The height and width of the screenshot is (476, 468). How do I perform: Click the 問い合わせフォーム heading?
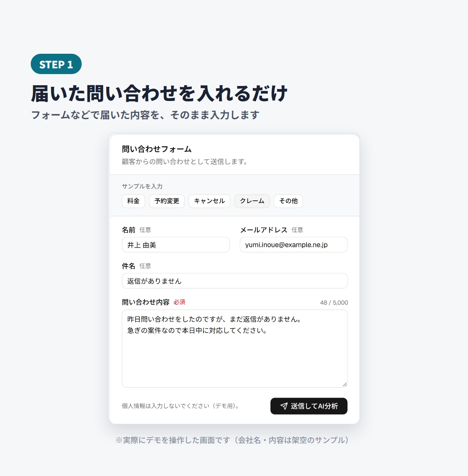click(157, 149)
